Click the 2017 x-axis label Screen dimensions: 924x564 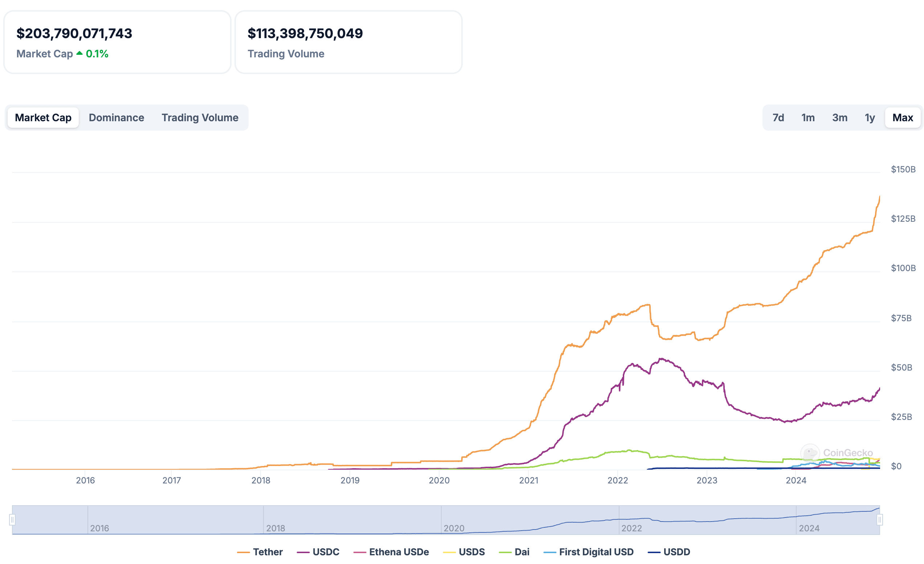pos(172,481)
